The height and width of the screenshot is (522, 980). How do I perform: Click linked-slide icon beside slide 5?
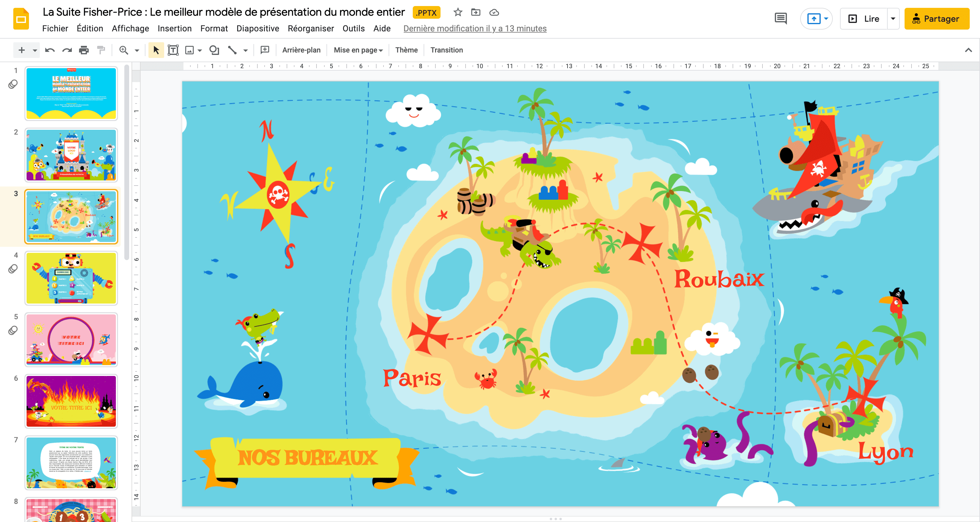[13, 330]
